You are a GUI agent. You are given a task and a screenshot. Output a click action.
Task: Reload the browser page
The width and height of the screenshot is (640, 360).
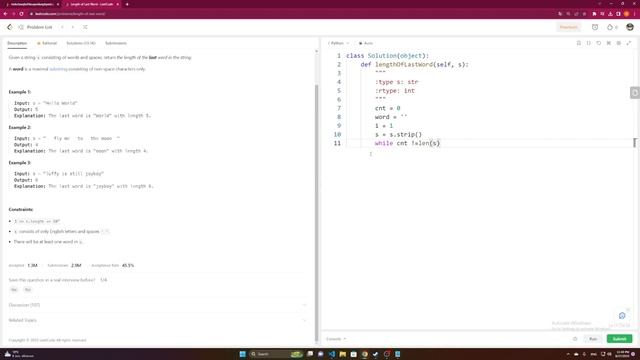click(21, 13)
